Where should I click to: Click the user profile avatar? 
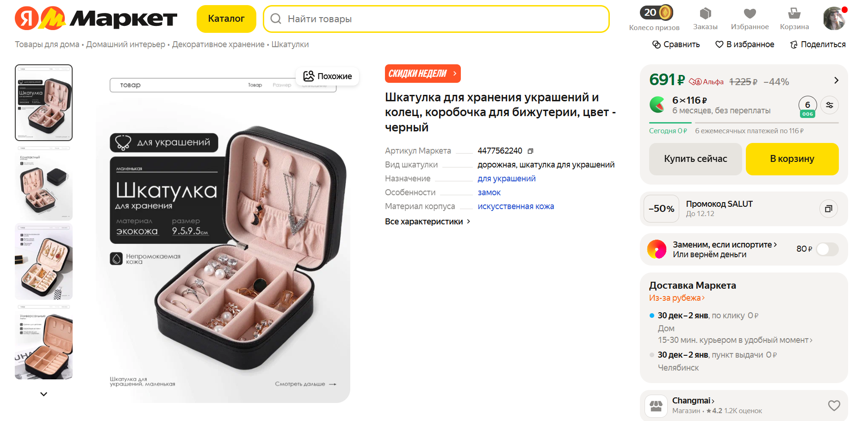point(834,19)
